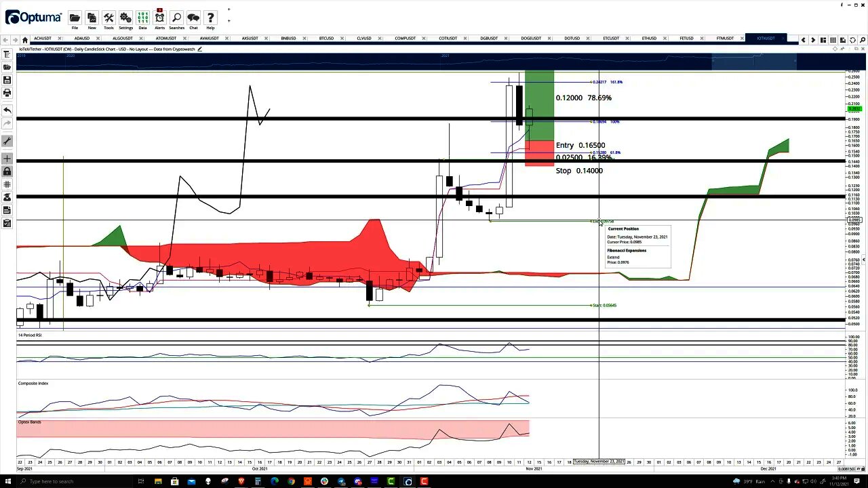This screenshot has height=488, width=868.
Task: Open File Explorer from the taskbar
Action: point(158,481)
